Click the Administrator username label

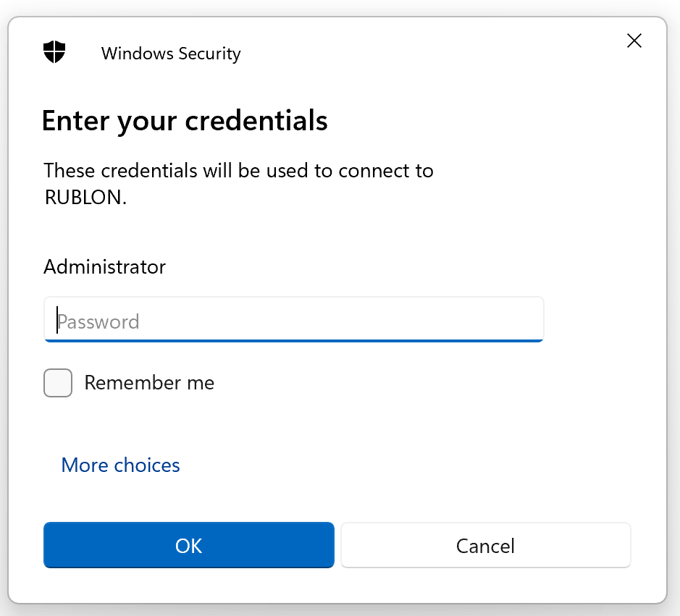coord(105,266)
